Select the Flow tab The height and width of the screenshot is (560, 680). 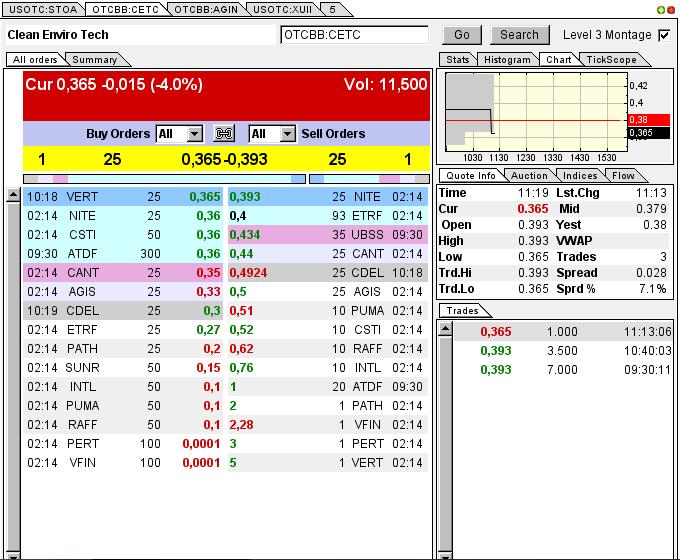click(623, 175)
